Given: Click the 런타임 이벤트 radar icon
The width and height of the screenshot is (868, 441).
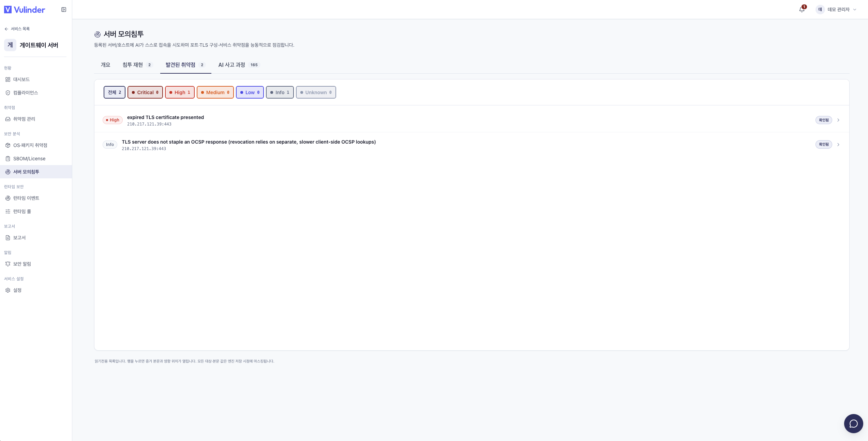Looking at the screenshot, I should point(8,198).
